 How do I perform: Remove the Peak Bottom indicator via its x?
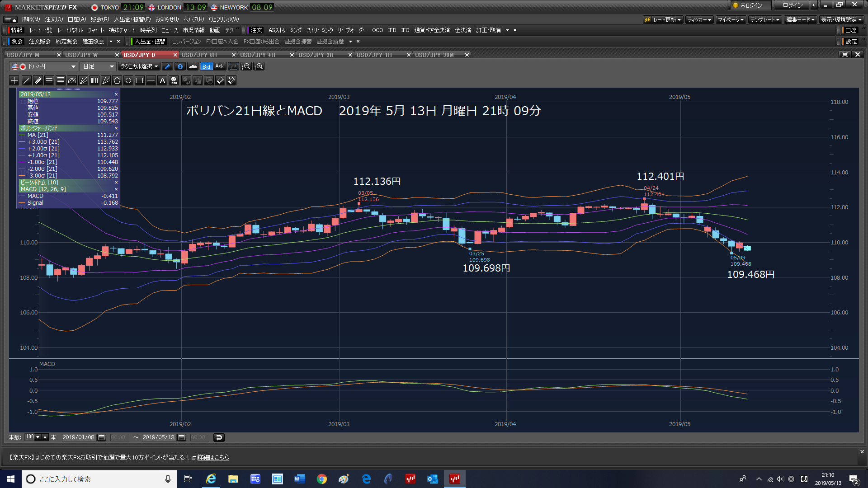[116, 183]
